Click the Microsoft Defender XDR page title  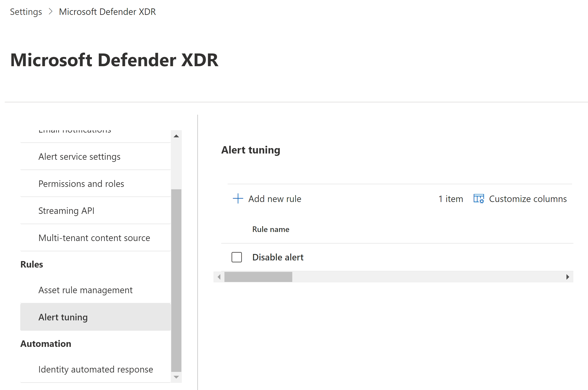pos(114,60)
